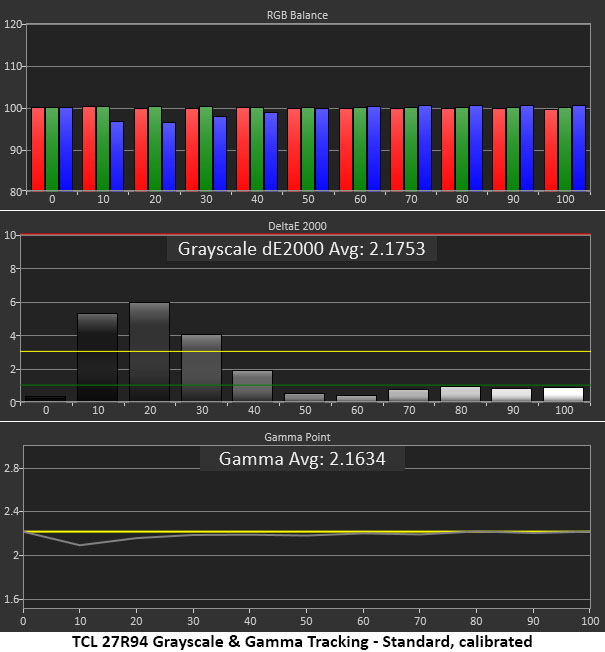Click the gamma curve dip at 10
This screenshot has width=605, height=652.
[x=80, y=545]
